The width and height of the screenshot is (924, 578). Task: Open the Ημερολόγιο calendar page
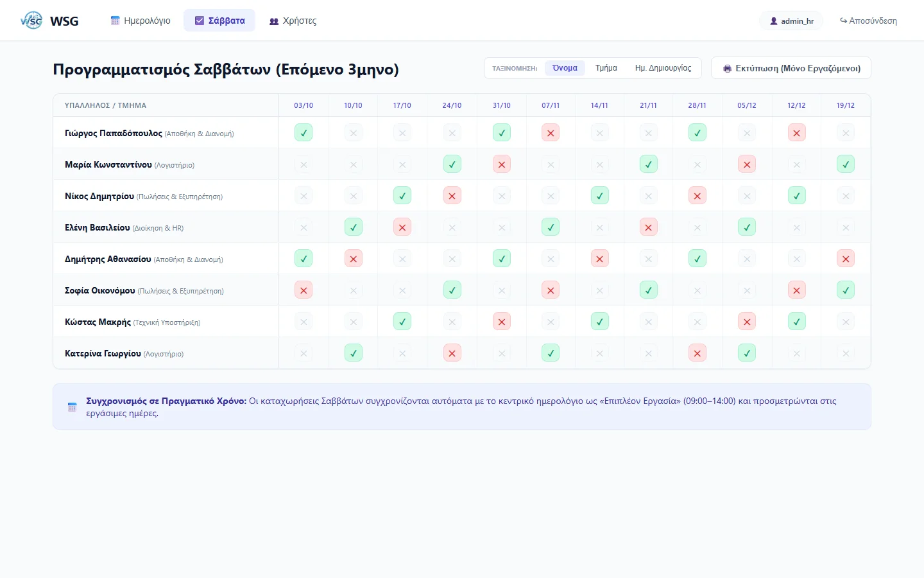(x=141, y=21)
